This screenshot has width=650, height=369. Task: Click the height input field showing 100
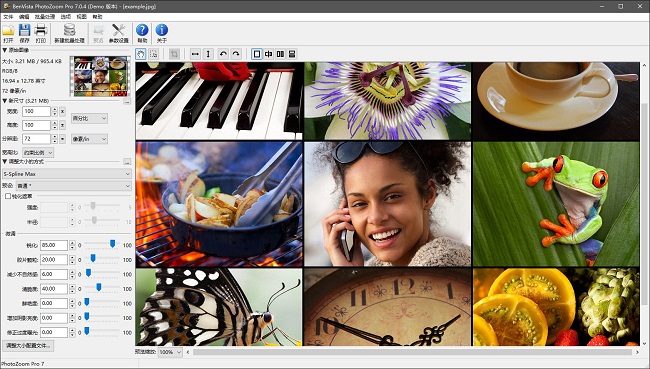click(36, 125)
